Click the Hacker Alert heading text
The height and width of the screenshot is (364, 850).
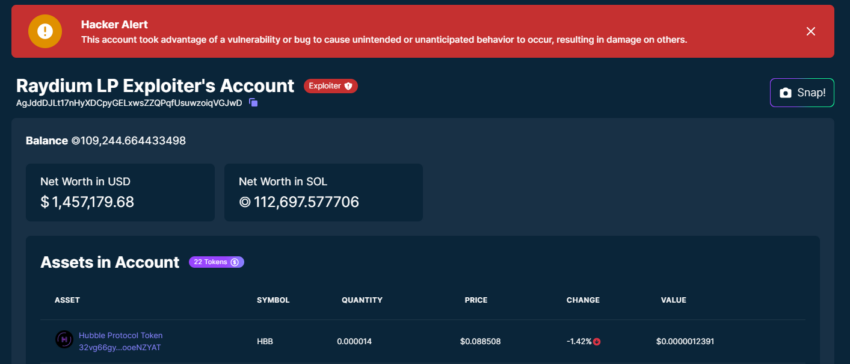(114, 24)
